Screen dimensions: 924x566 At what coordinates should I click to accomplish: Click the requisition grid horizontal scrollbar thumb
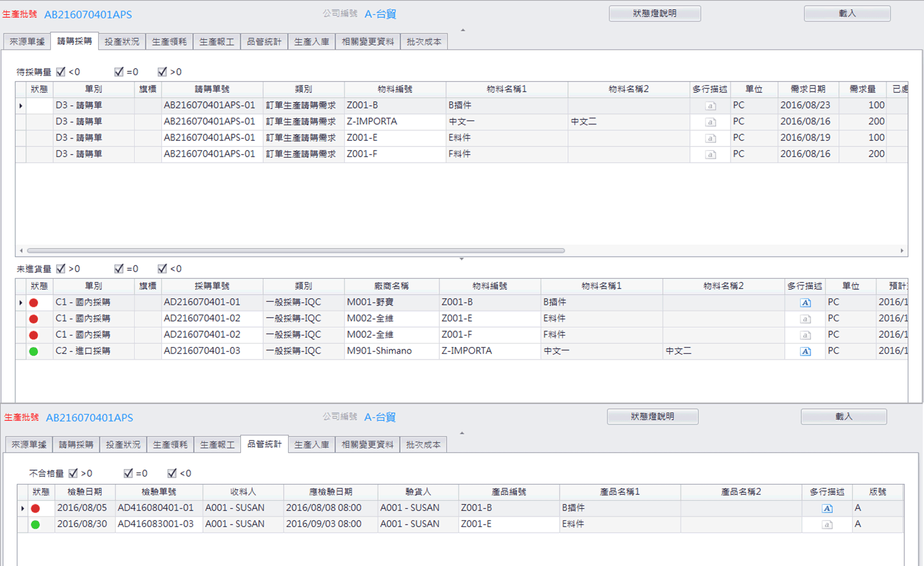[x=296, y=251]
